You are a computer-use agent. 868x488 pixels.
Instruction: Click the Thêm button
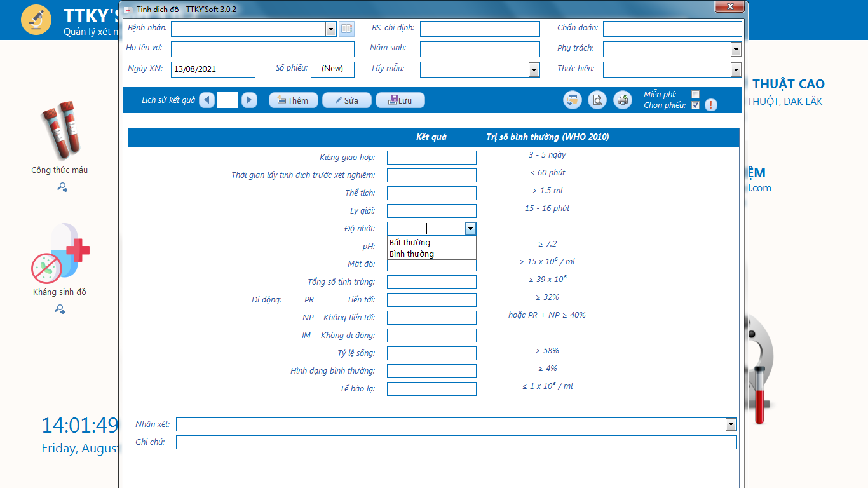293,100
